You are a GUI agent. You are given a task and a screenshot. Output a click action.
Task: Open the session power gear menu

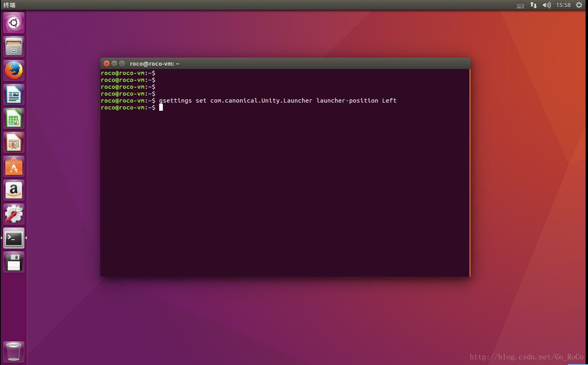pyautogui.click(x=579, y=5)
